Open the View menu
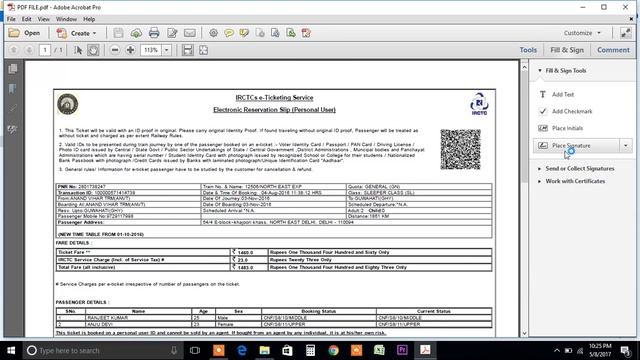 pos(44,19)
